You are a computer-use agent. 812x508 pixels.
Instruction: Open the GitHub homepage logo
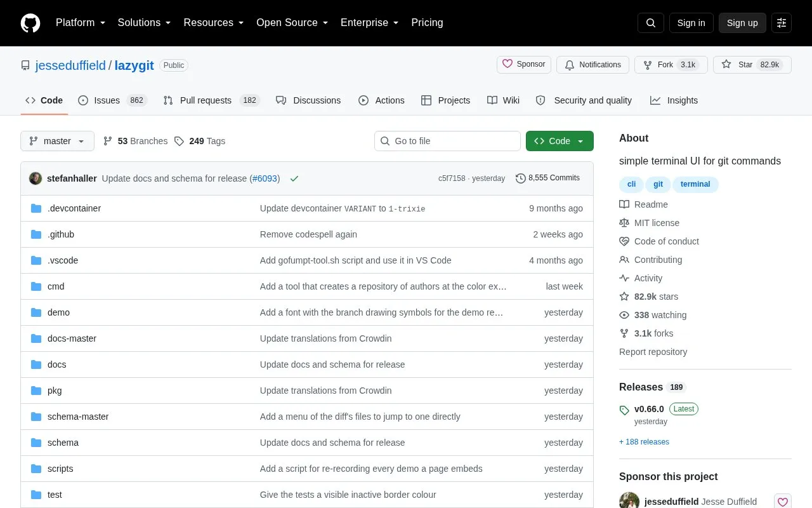pyautogui.click(x=30, y=23)
